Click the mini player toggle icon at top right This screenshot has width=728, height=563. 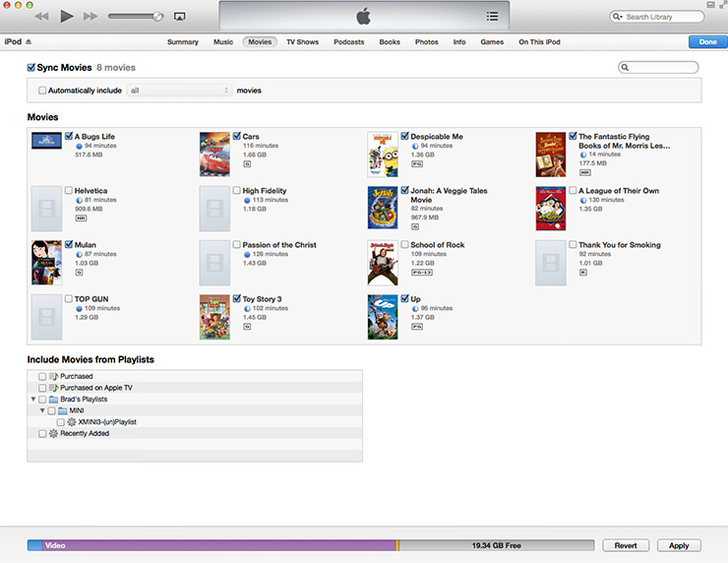pos(710,5)
